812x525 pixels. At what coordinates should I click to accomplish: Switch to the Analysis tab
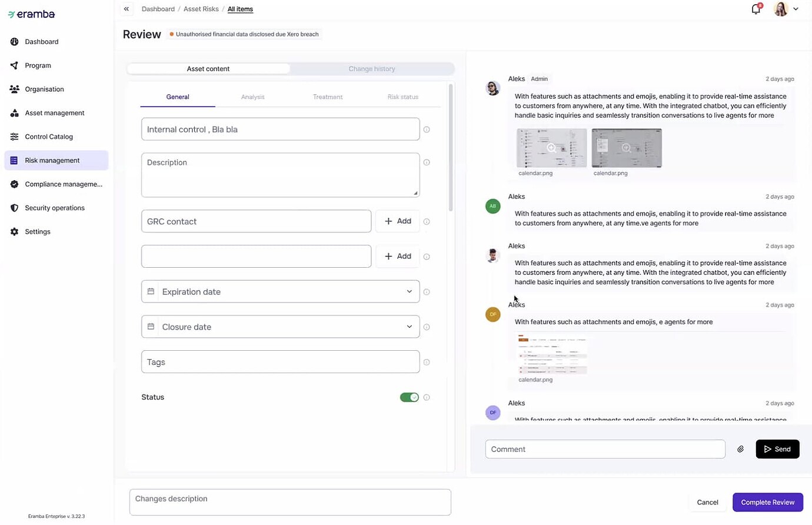pos(252,97)
